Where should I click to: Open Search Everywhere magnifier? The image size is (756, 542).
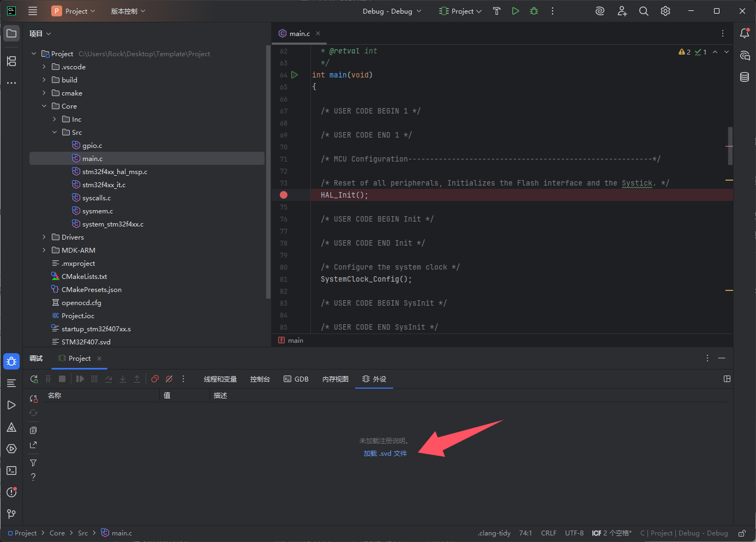point(644,11)
